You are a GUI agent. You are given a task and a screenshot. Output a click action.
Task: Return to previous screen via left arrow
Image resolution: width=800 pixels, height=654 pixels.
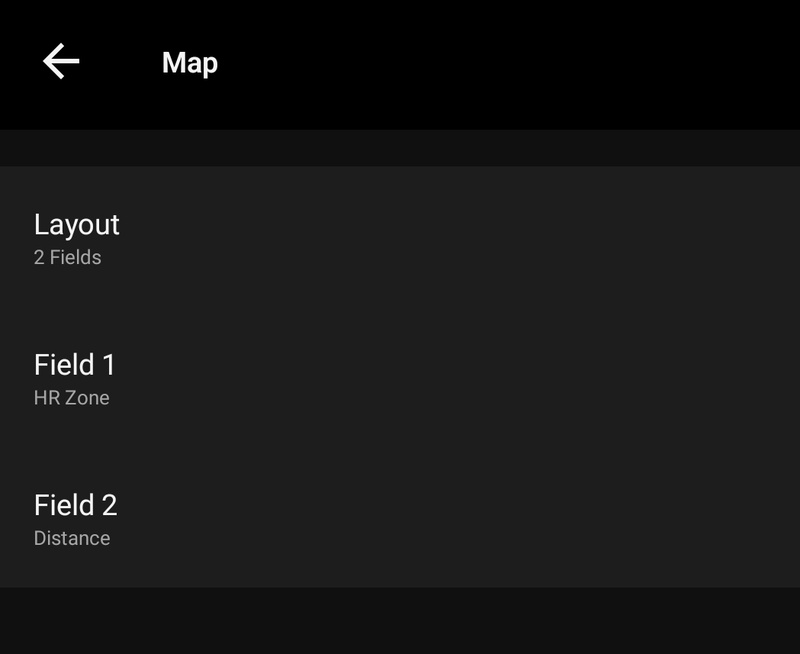coord(61,62)
